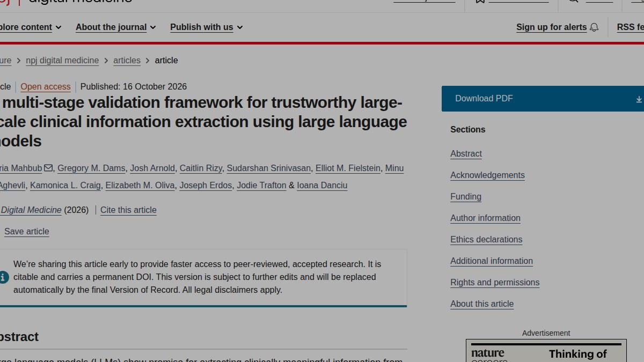This screenshot has height=362, width=644.
Task: Jump to Rights and permissions
Action: tap(495, 283)
